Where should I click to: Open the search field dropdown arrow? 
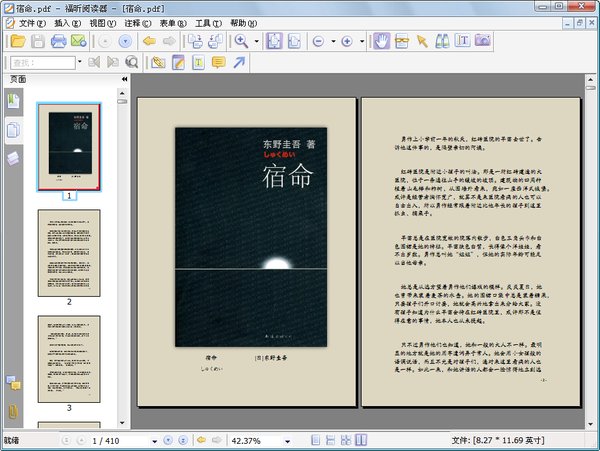coord(78,62)
